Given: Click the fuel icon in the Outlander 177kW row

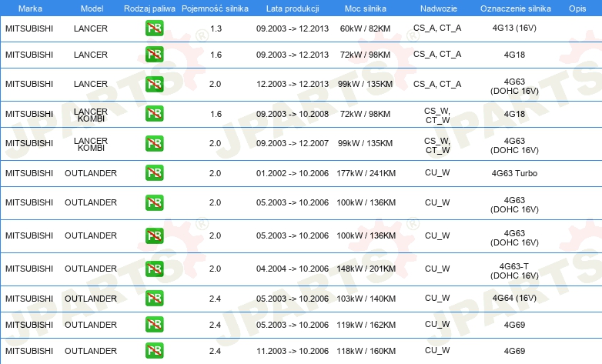Looking at the screenshot, I should (154, 173).
